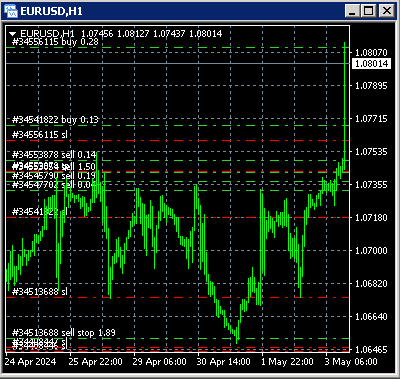Collapse the EURUSD,H1 chart info triangle
This screenshot has width=400, height=379.
(13, 34)
